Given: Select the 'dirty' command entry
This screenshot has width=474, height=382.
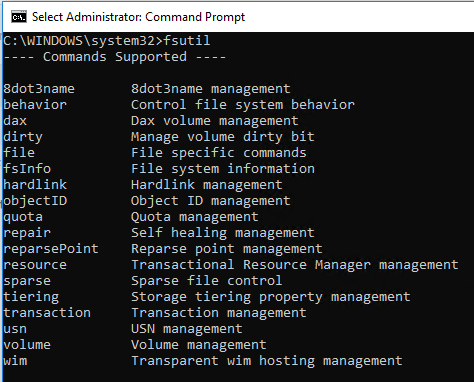Looking at the screenshot, I should point(23,137).
